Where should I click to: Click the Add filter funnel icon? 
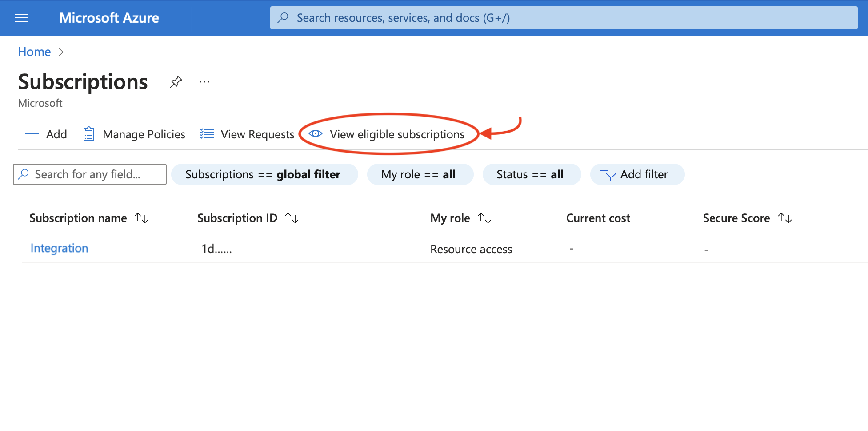[x=608, y=174]
